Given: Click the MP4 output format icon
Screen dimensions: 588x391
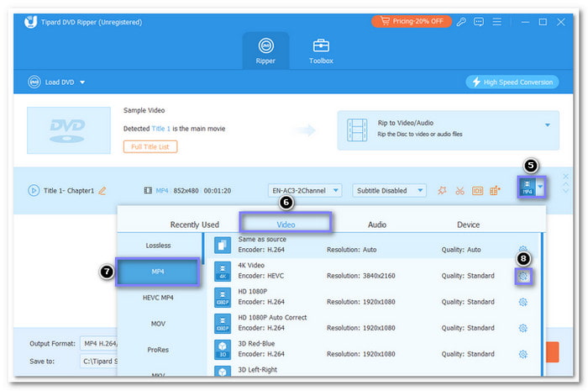Looking at the screenshot, I should [528, 187].
